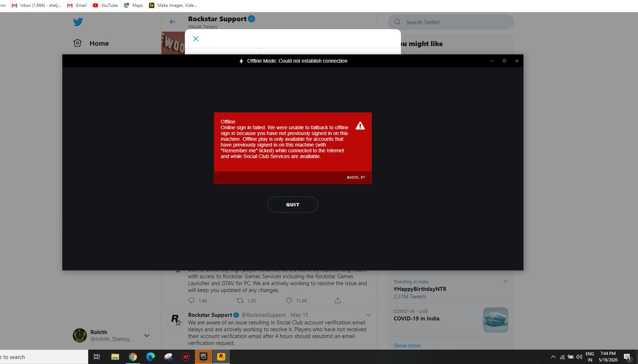
Task: Open Task View on the taskbar
Action: point(97,357)
